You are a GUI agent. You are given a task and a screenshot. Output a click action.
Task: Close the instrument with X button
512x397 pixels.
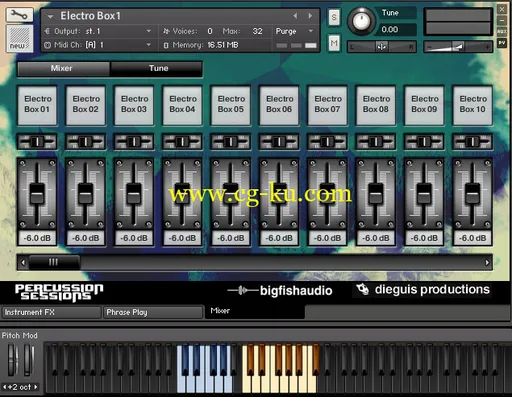(501, 9)
